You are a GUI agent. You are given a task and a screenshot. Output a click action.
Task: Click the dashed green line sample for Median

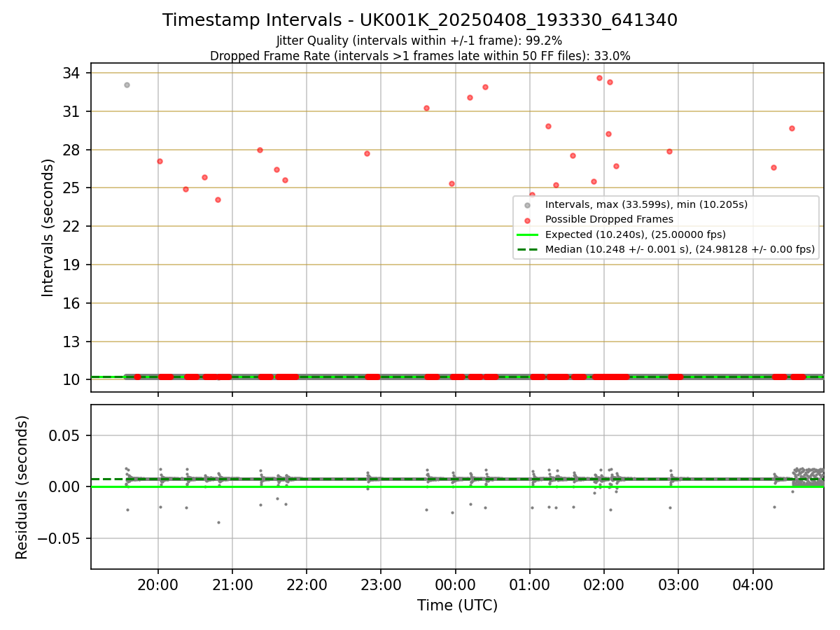[x=527, y=249]
